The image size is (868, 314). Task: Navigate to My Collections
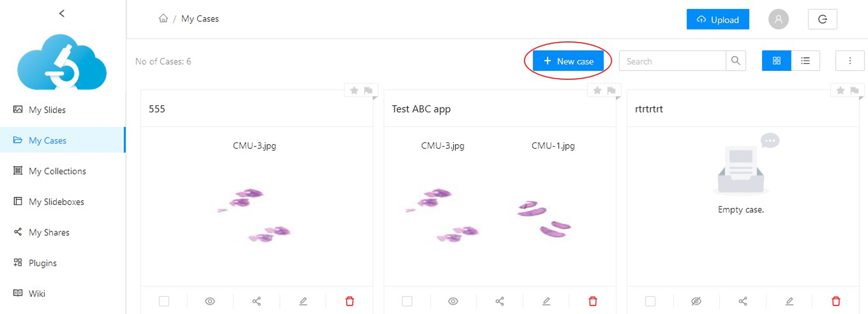pyautogui.click(x=57, y=171)
